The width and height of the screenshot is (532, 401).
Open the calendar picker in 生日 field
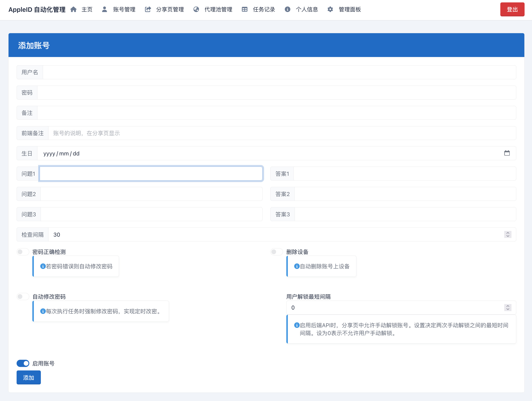tap(507, 153)
